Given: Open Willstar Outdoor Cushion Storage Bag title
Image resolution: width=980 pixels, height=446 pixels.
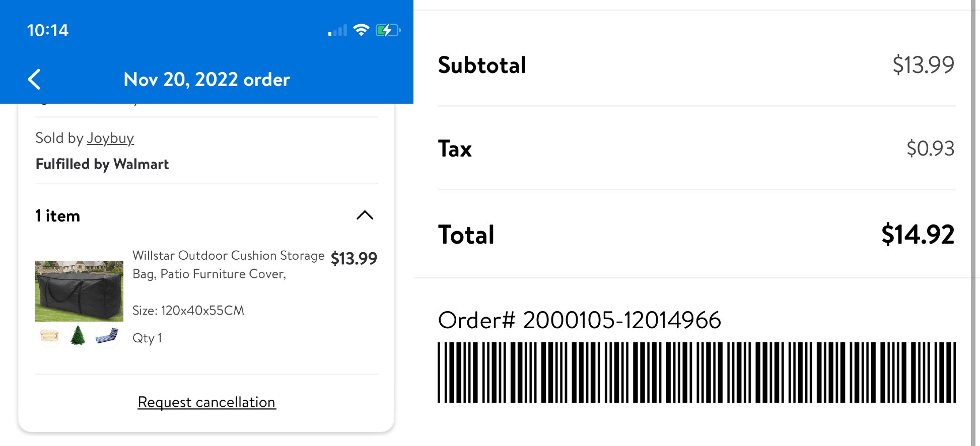Looking at the screenshot, I should pyautogui.click(x=229, y=264).
